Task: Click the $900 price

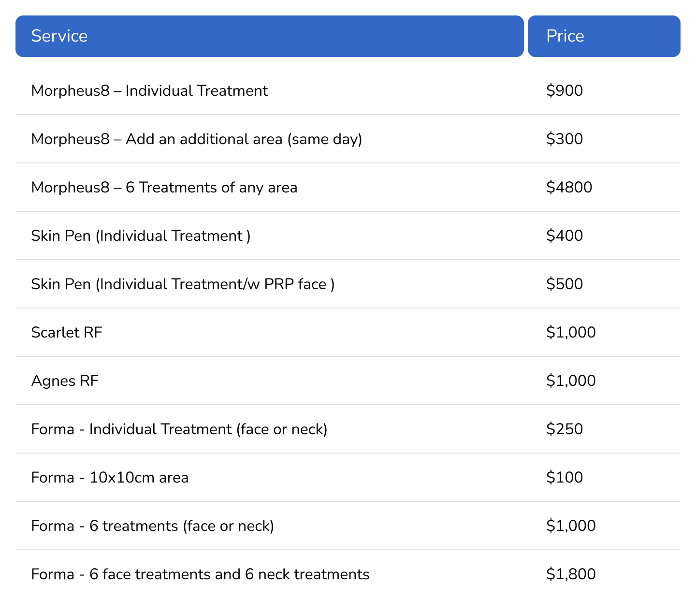Action: point(564,91)
